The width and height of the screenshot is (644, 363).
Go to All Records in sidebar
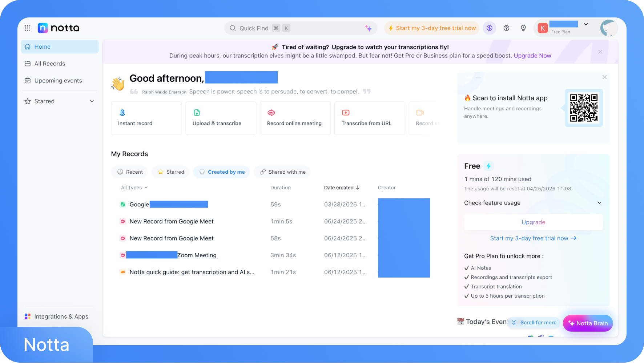(49, 64)
